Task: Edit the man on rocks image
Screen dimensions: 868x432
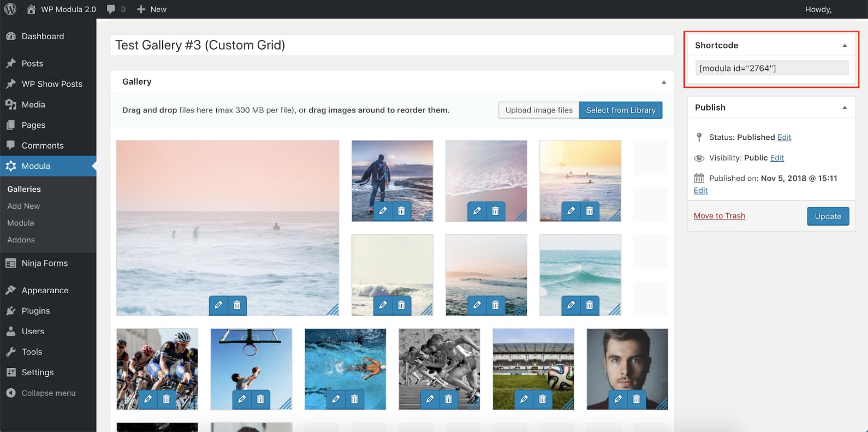Action: pyautogui.click(x=383, y=211)
